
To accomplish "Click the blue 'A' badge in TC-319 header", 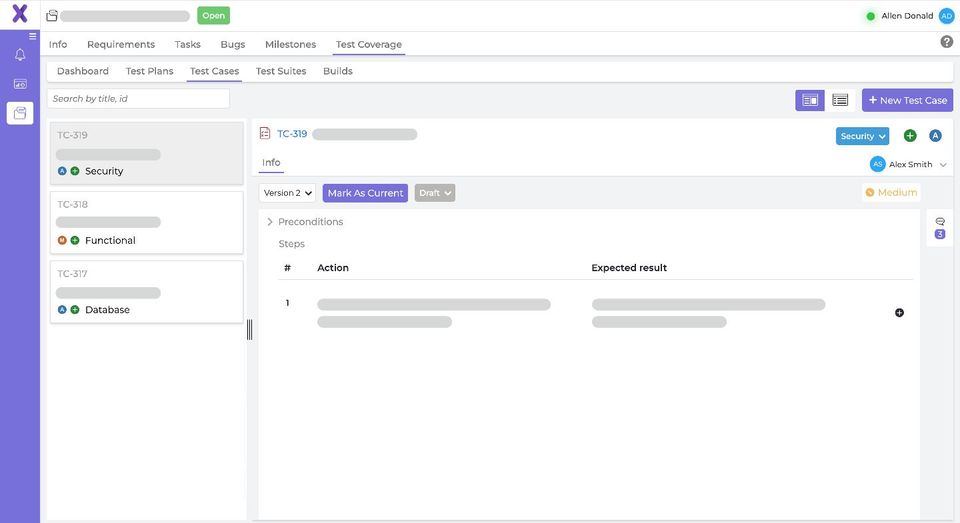I will coord(935,136).
